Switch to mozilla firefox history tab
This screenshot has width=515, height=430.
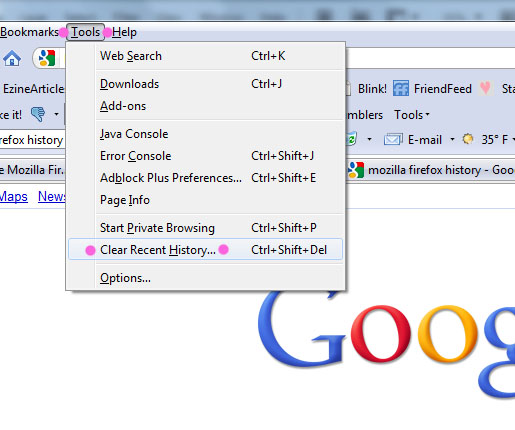[x=431, y=170]
